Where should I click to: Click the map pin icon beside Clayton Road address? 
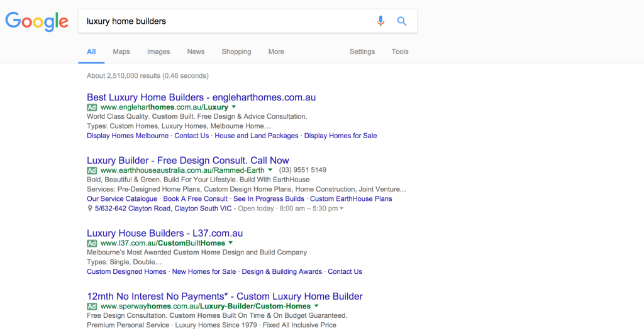[x=90, y=209]
